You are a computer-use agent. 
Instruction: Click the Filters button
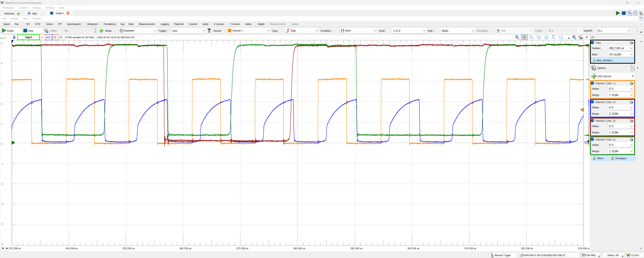click(599, 158)
